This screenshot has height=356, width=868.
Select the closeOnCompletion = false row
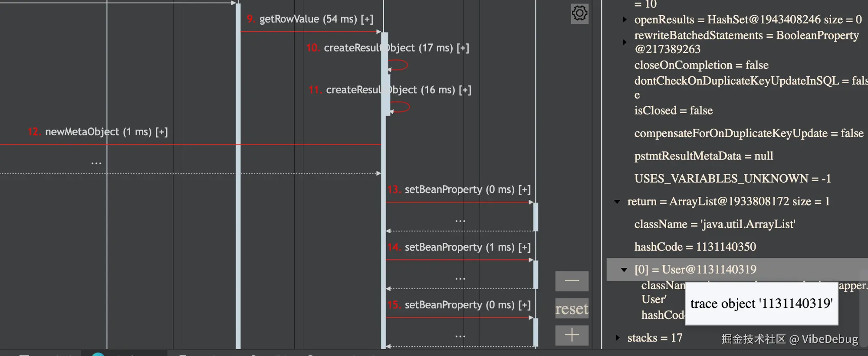click(701, 65)
